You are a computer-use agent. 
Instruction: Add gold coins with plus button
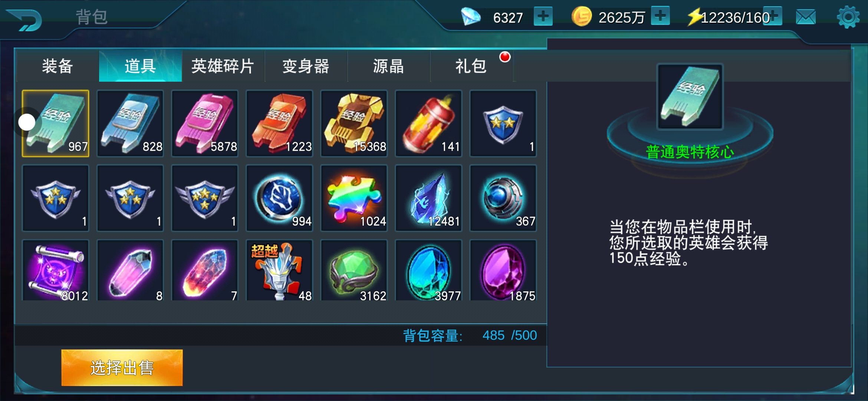click(x=660, y=16)
